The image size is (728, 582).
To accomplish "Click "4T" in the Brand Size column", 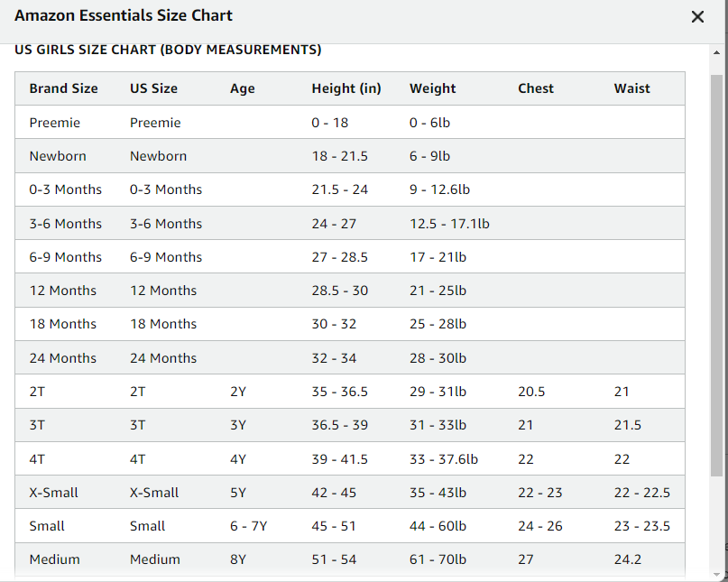I will [x=37, y=459].
